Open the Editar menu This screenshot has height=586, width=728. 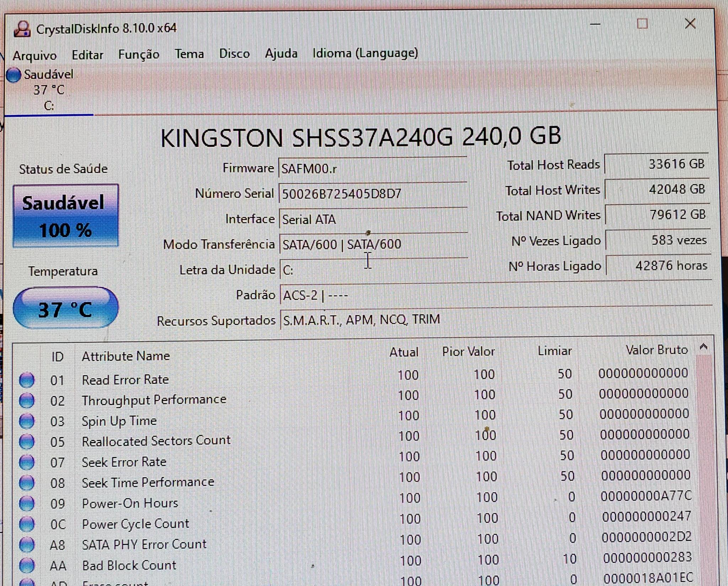[87, 55]
